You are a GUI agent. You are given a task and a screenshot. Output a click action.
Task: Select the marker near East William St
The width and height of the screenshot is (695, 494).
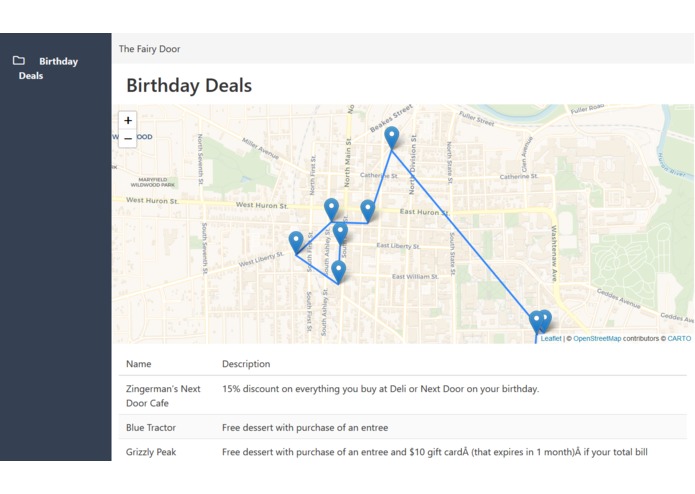[x=339, y=272]
